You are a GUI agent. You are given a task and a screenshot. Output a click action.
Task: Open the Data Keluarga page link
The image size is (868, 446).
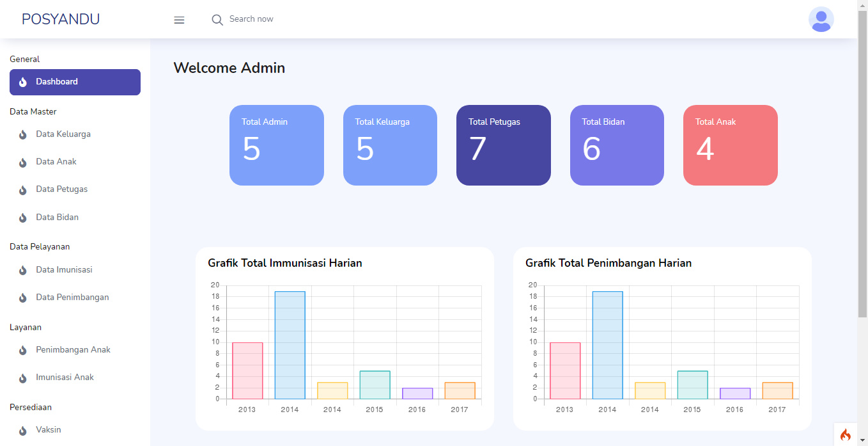[64, 134]
